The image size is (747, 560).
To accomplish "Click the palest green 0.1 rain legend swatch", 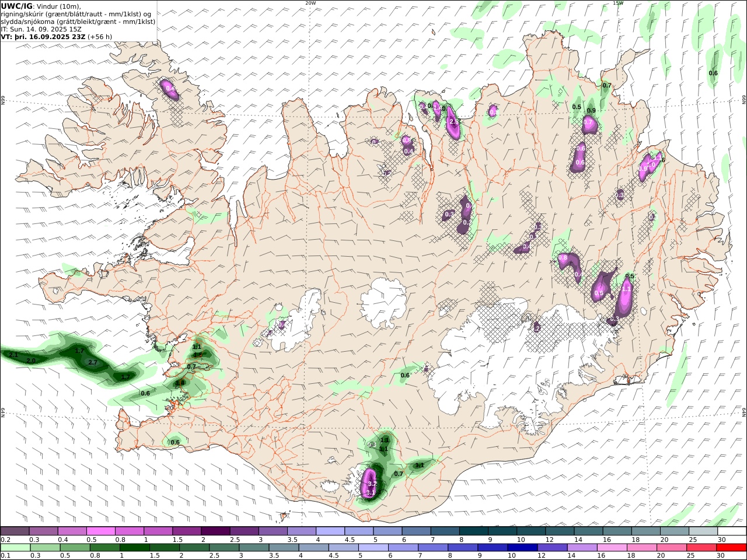I will click(15, 548).
